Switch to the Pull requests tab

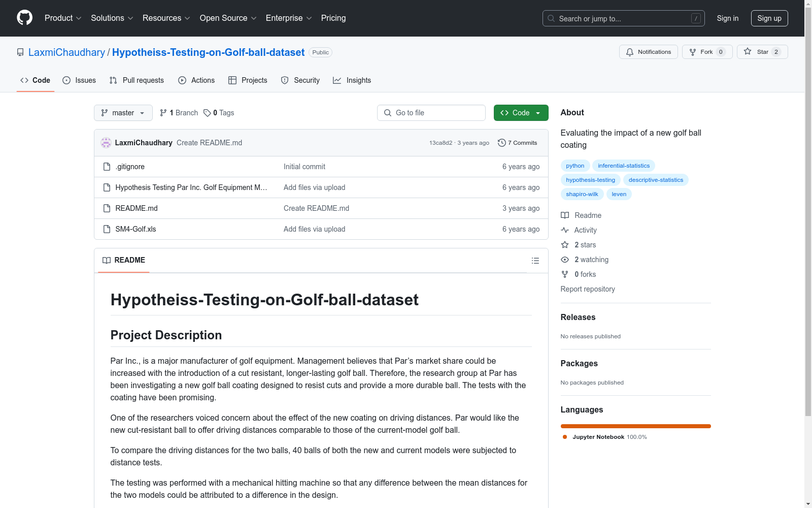click(x=137, y=80)
